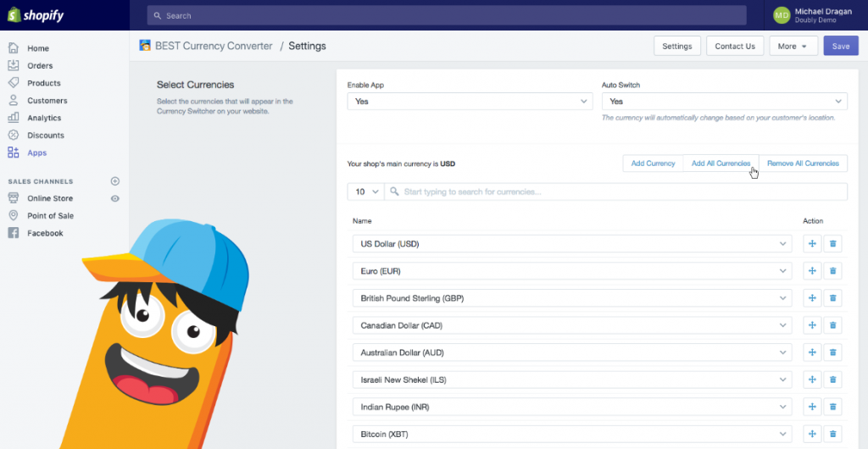
Task: Click move icon for Canadian Dollar row
Action: coord(812,325)
